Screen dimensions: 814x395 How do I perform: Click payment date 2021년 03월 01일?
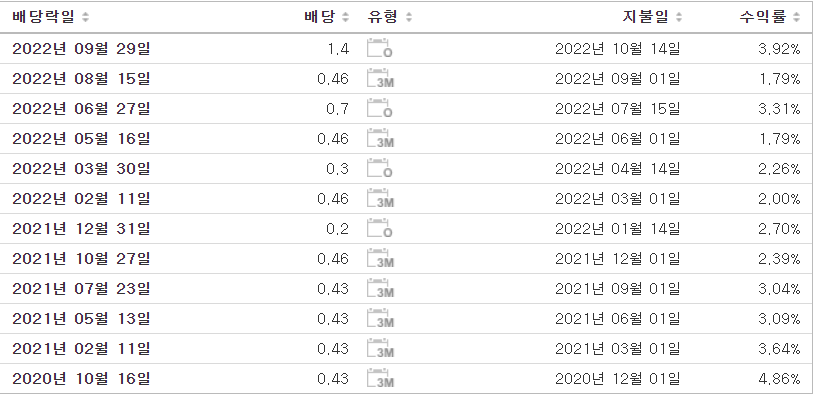click(618, 349)
